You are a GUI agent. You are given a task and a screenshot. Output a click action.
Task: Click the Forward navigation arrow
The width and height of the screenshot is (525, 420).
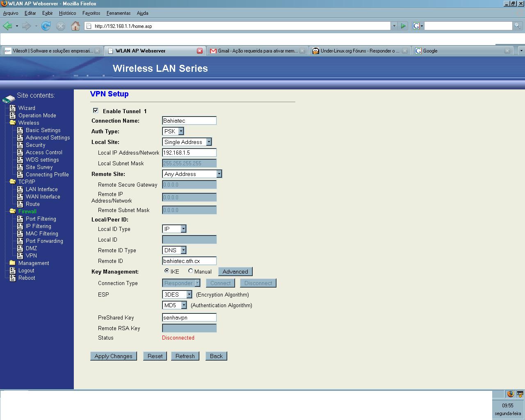click(26, 26)
